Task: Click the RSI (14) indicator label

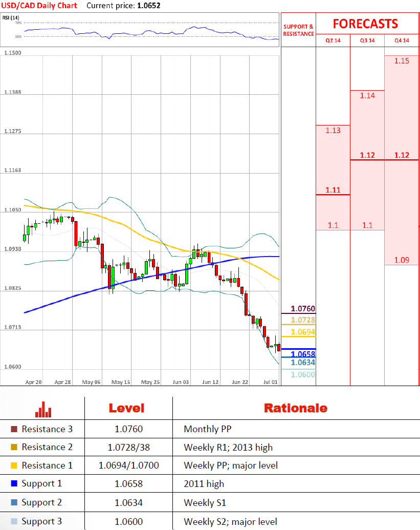Action: pyautogui.click(x=11, y=17)
